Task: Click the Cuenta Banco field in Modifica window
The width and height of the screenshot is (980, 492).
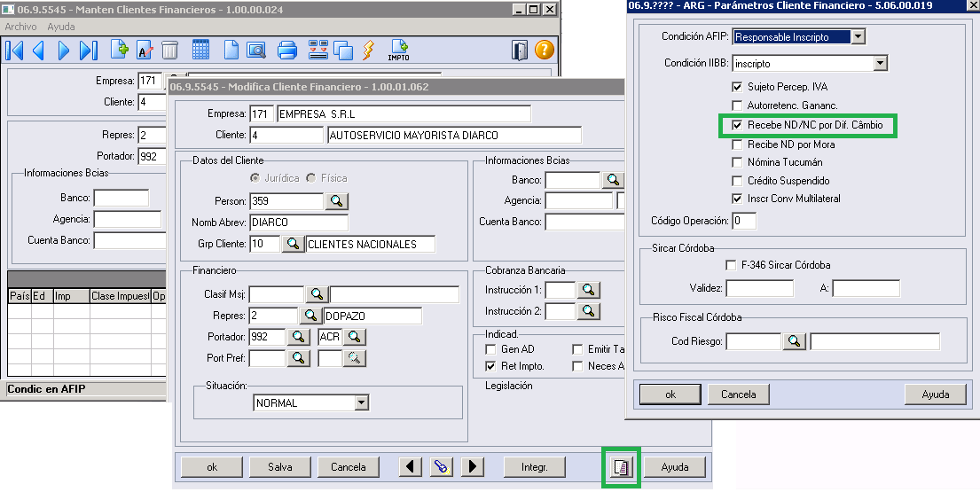Action: pyautogui.click(x=584, y=222)
